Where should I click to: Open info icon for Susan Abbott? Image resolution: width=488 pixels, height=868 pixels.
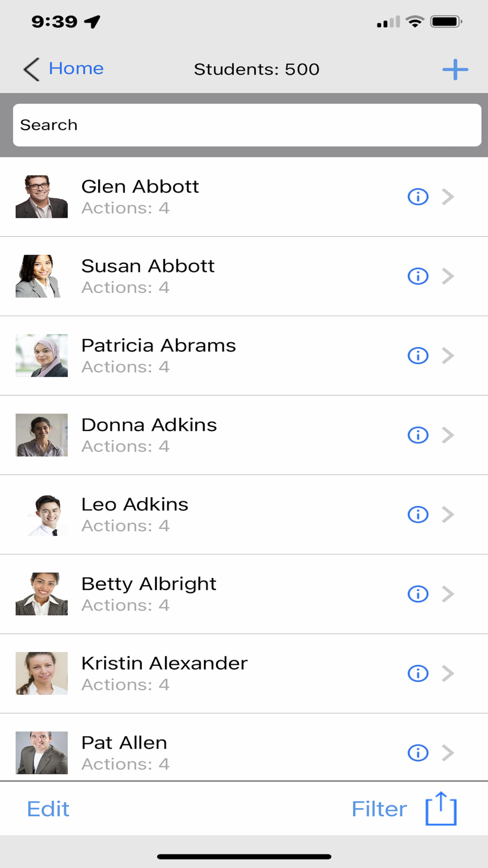point(418,276)
